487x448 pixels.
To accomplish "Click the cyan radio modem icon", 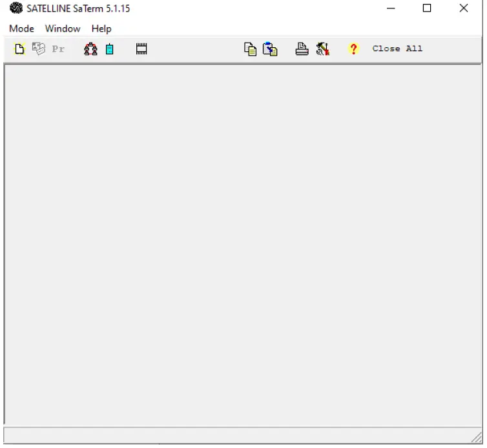I will coord(109,49).
